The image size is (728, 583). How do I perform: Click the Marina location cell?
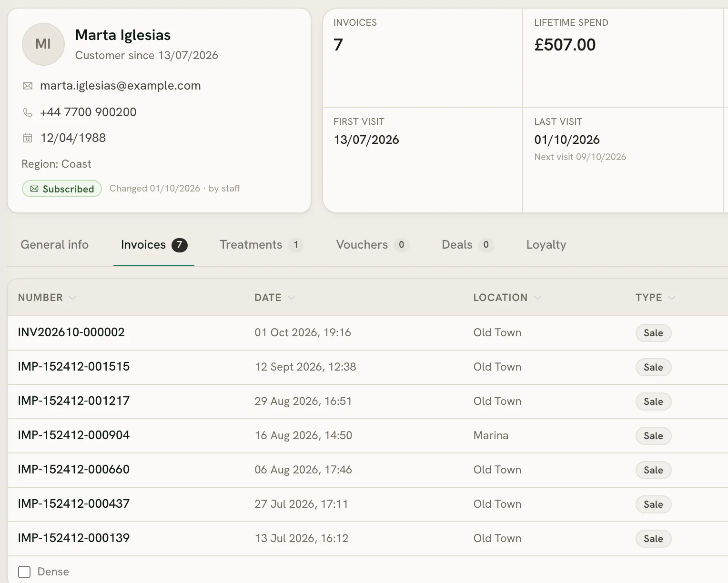[x=491, y=435]
